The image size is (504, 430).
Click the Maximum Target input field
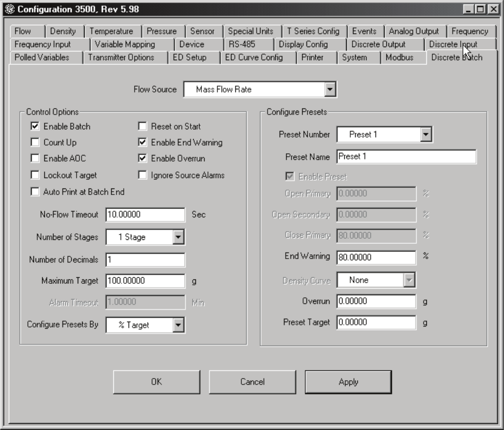pos(145,280)
